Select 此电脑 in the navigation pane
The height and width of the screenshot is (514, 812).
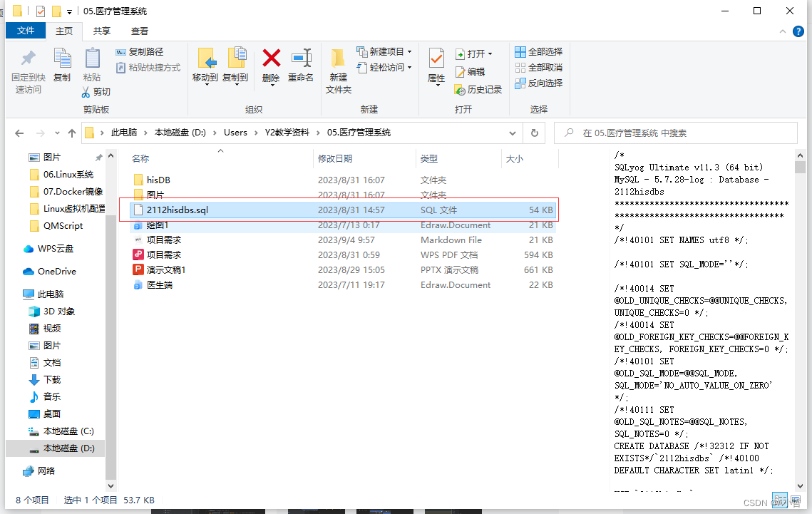point(43,294)
